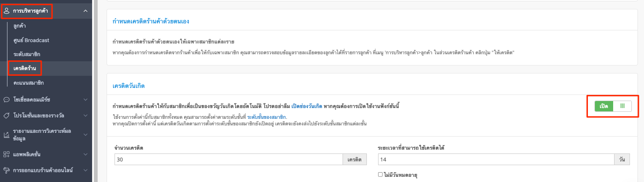Click the เครดิต unit label beside the amount

coord(355,160)
